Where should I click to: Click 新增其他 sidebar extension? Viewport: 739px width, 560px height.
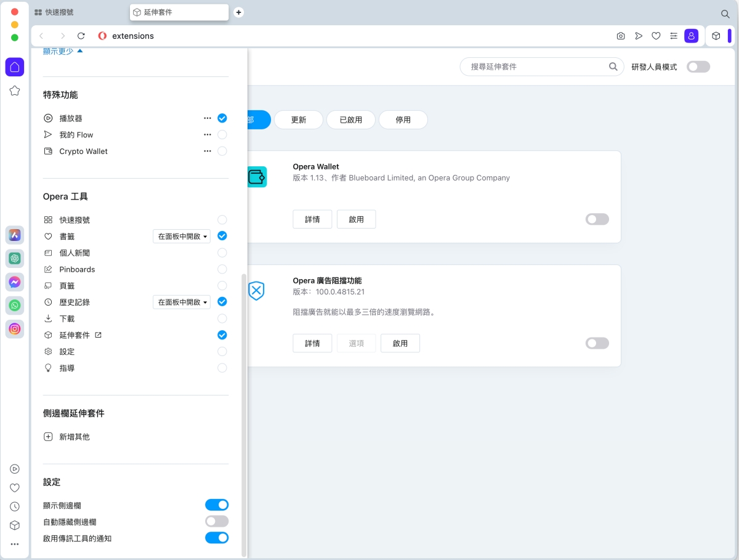pyautogui.click(x=67, y=437)
